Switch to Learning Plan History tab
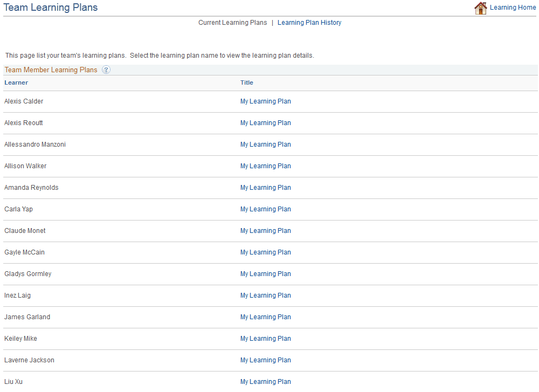 [309, 23]
